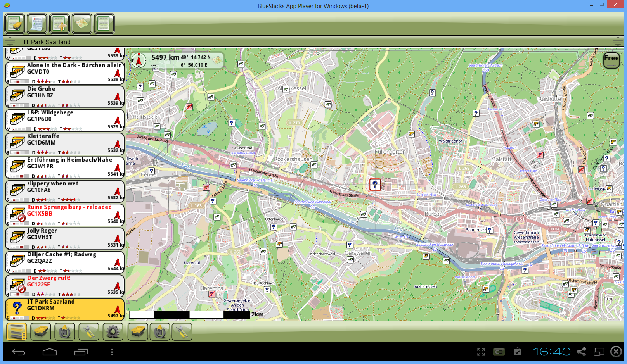Click the Android home button
Image resolution: width=627 pixels, height=364 pixels.
click(x=50, y=352)
